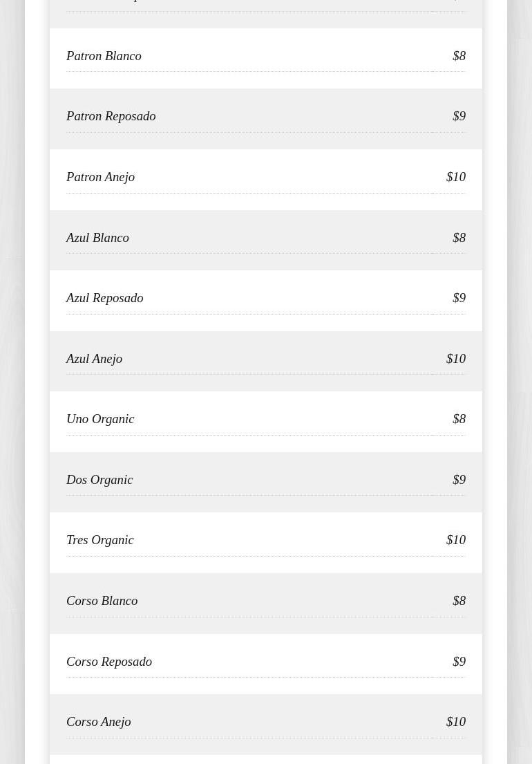Select the $10 price for Tres Organic
This screenshot has height=764, width=532.
tap(456, 540)
